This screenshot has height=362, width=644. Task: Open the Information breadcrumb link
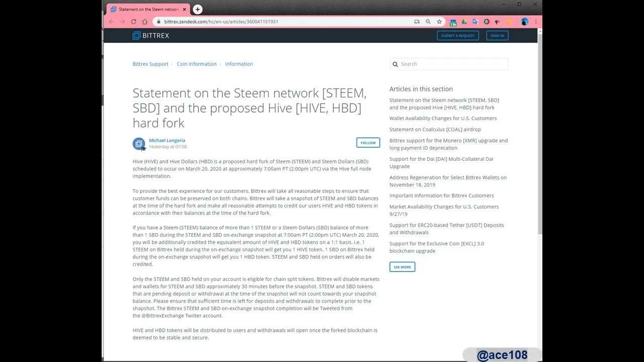coord(239,64)
